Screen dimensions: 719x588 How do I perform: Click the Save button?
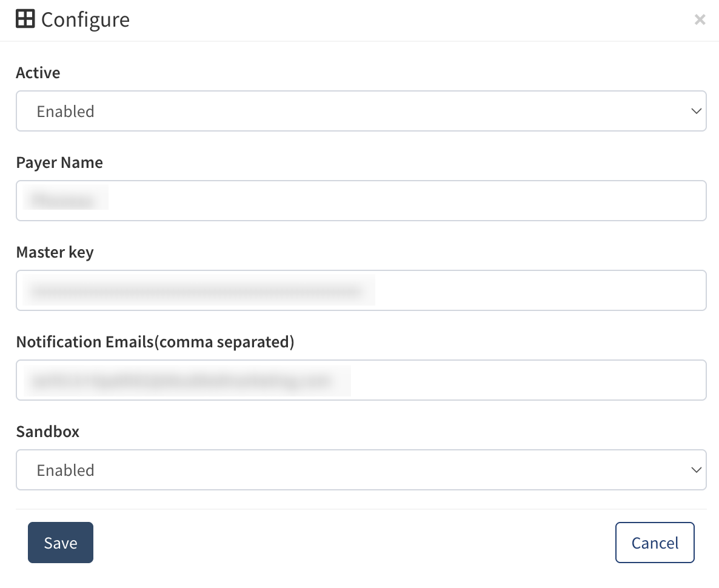60,543
